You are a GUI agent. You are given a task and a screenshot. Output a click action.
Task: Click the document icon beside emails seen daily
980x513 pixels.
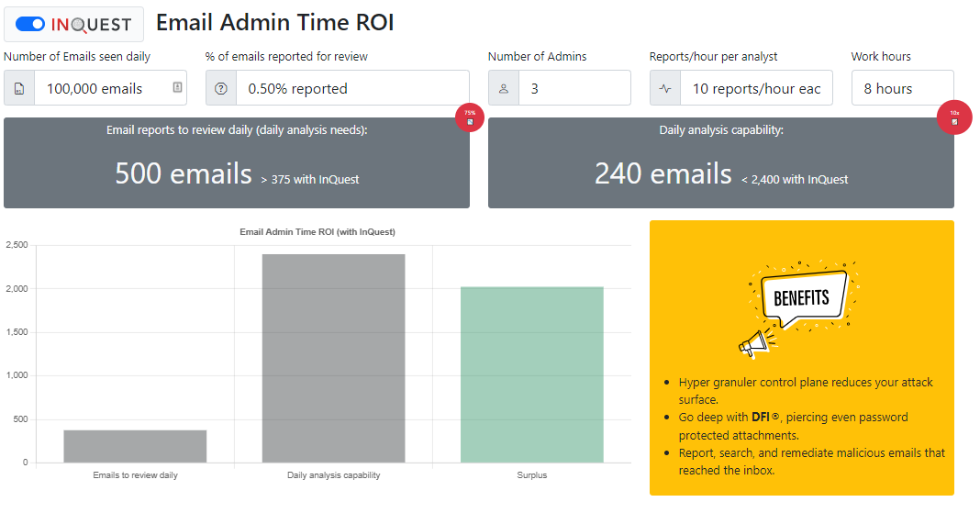click(x=19, y=88)
